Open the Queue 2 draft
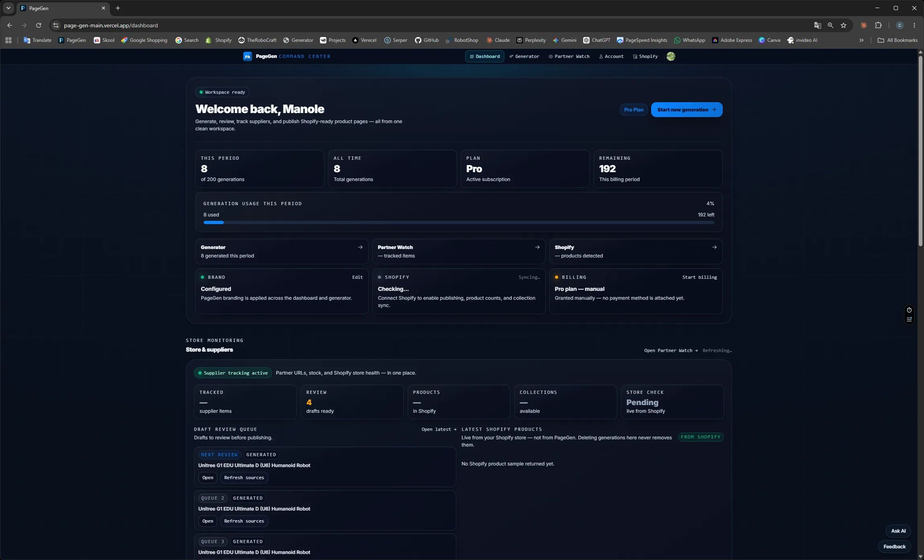Image resolution: width=924 pixels, height=560 pixels. [208, 521]
